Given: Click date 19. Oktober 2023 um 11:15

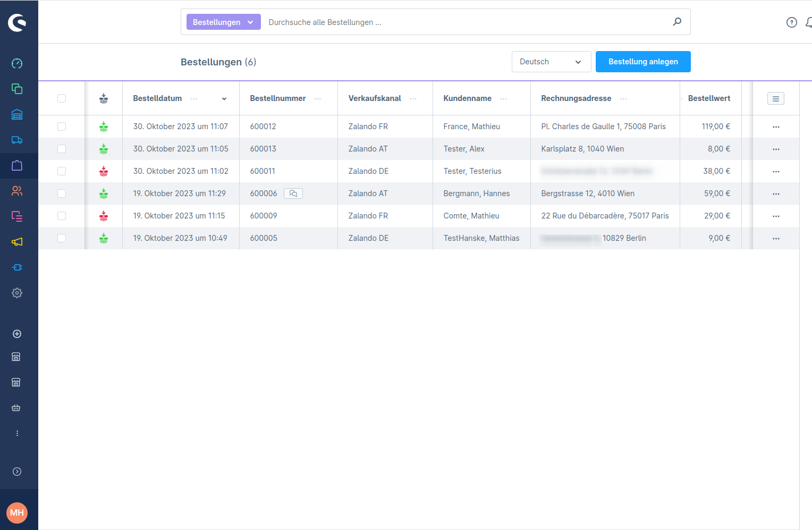Looking at the screenshot, I should point(179,216).
